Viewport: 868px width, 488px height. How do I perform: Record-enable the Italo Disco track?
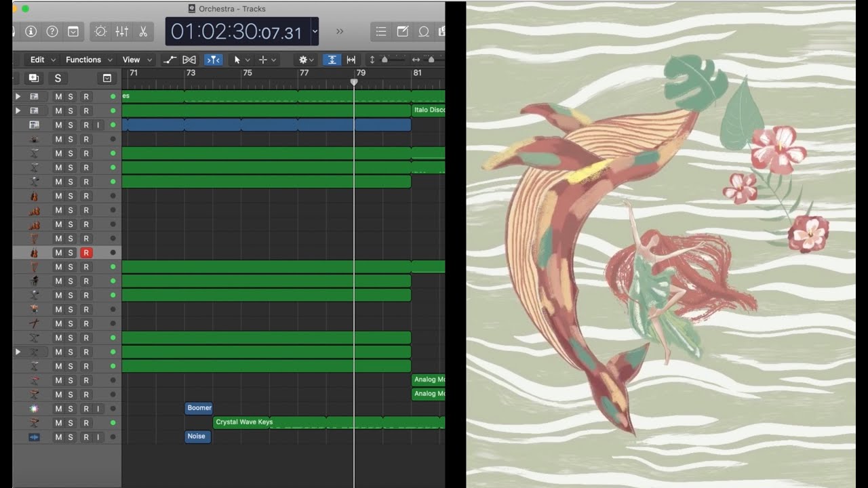coord(86,110)
